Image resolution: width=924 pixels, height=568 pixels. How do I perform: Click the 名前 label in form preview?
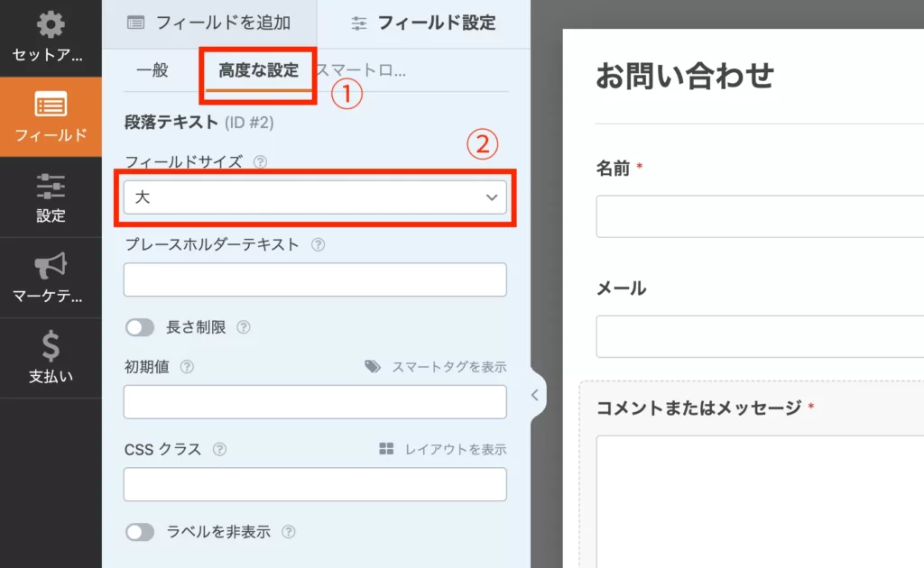tap(613, 169)
